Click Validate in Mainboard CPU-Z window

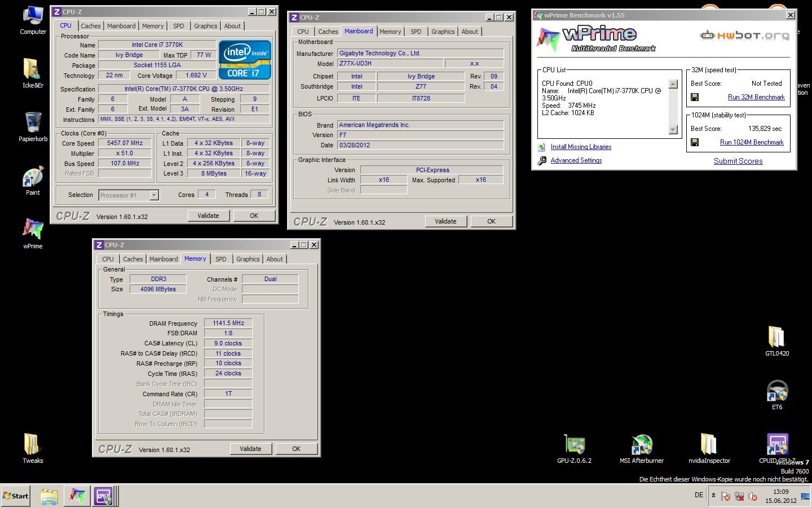[x=445, y=221]
